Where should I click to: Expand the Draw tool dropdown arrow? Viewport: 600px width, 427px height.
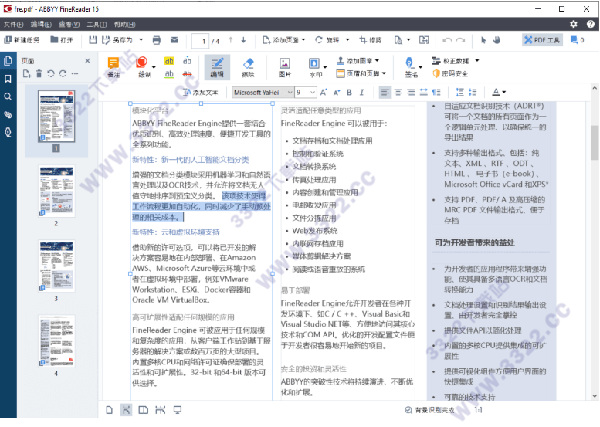(154, 67)
